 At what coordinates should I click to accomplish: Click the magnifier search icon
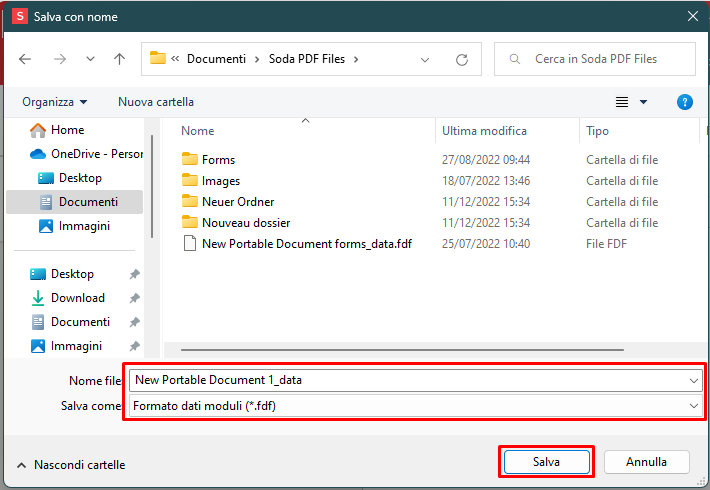515,59
